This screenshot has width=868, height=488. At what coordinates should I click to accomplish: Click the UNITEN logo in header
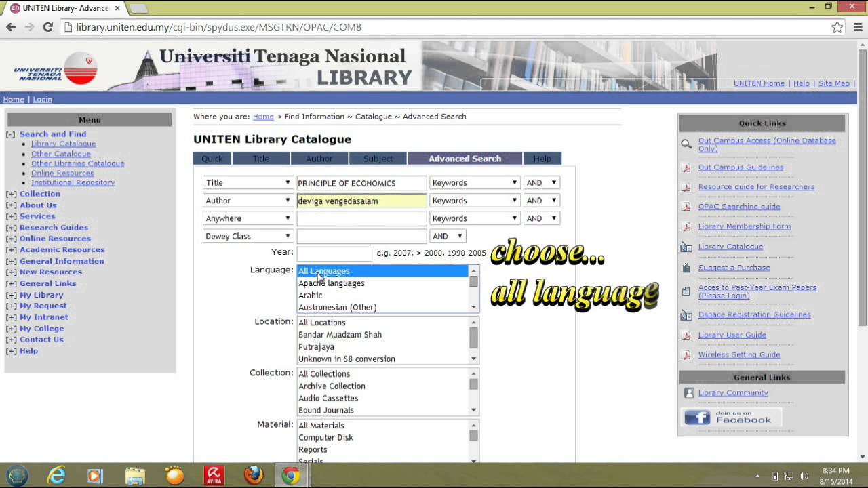[56, 68]
